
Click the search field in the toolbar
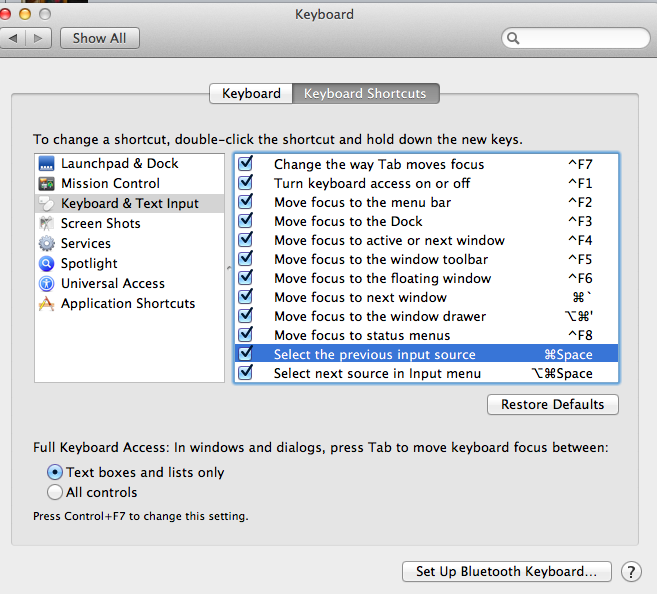pos(577,39)
